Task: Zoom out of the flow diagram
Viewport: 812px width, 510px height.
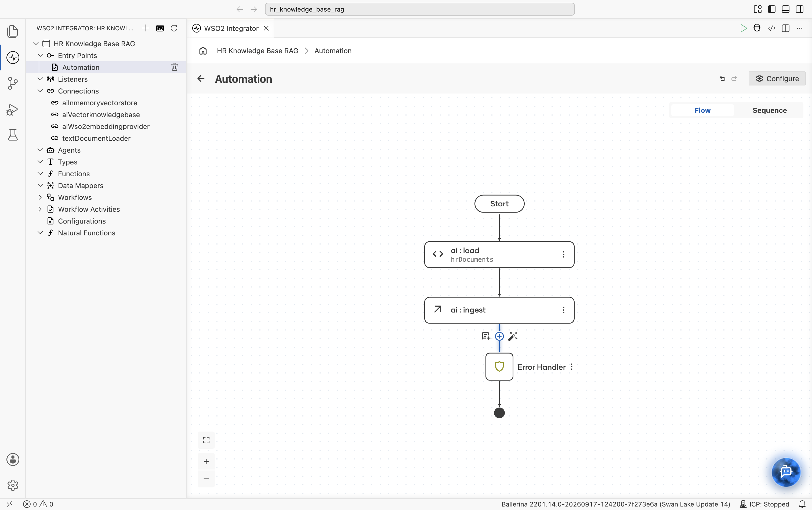Action: coord(206,479)
